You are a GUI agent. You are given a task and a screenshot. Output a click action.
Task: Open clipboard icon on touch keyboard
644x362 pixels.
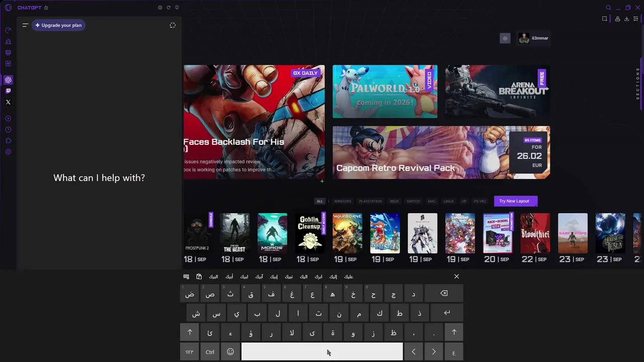[x=199, y=277]
